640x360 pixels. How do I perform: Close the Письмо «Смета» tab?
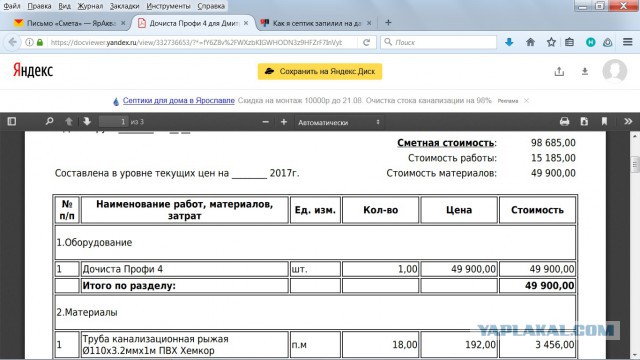123,23
